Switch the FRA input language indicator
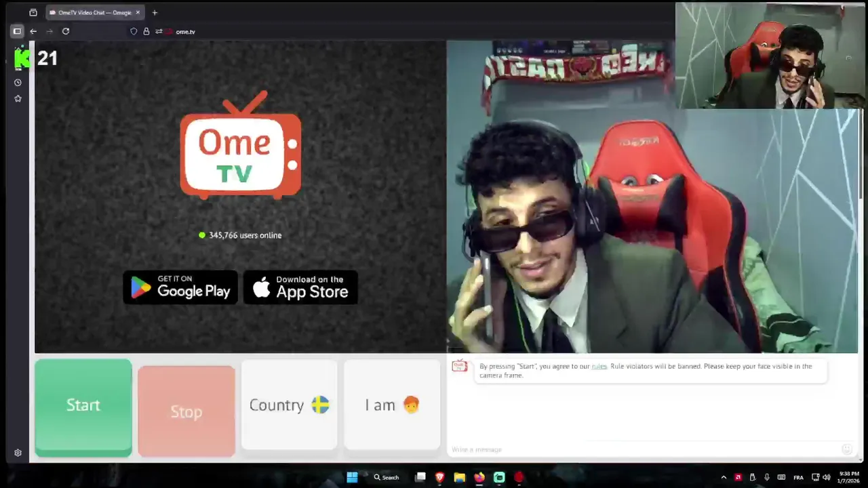868x488 pixels. pos(798,477)
